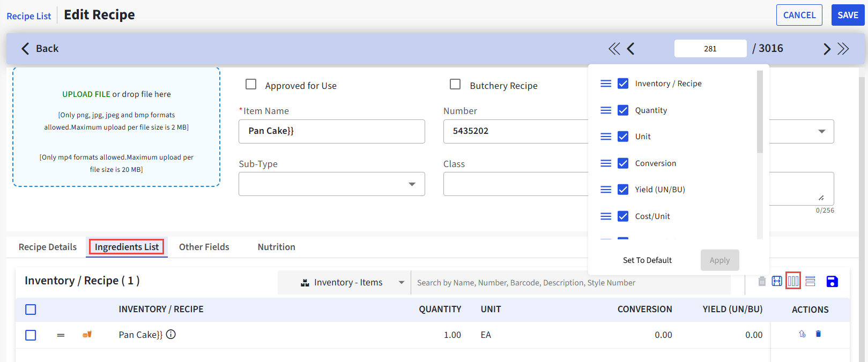Image resolution: width=868 pixels, height=362 pixels.
Task: Click the row density icon
Action: (x=810, y=281)
